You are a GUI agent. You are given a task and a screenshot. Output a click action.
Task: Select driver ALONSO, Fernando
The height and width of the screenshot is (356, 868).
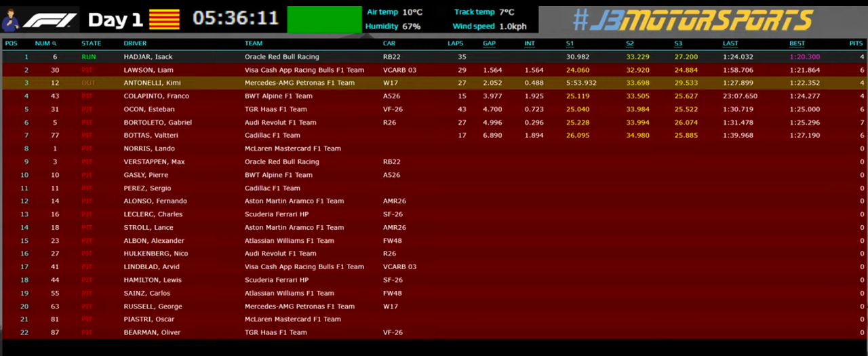[155, 201]
